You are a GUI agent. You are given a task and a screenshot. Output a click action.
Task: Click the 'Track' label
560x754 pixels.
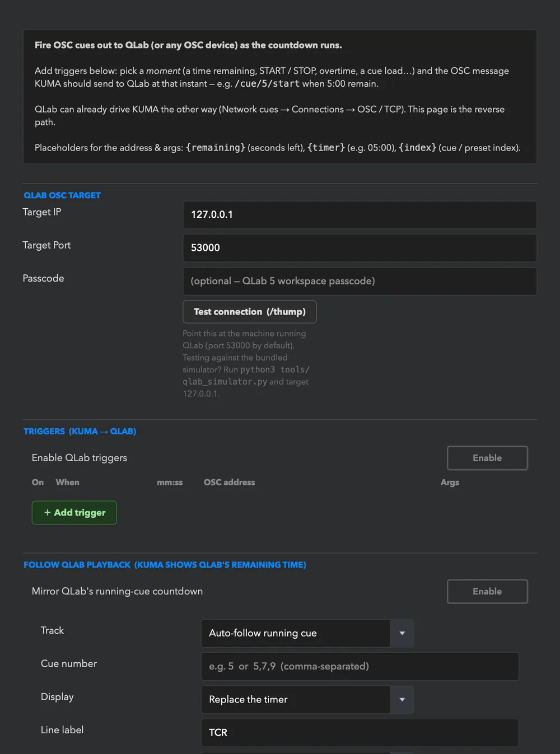(52, 630)
